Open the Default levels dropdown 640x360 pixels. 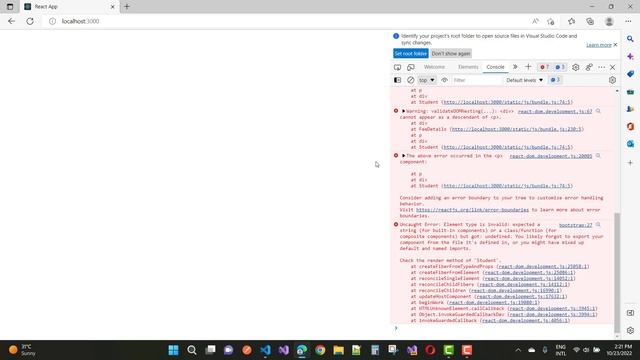(524, 80)
